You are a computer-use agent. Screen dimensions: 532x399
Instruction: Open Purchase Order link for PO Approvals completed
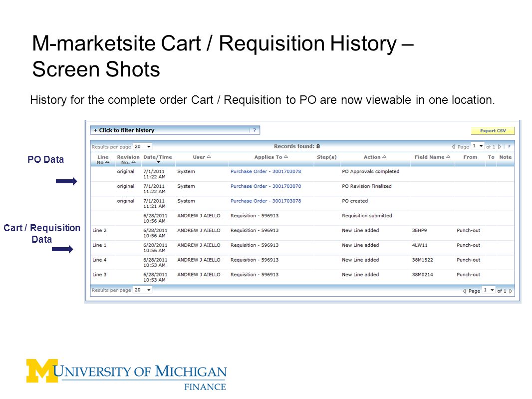coord(266,171)
